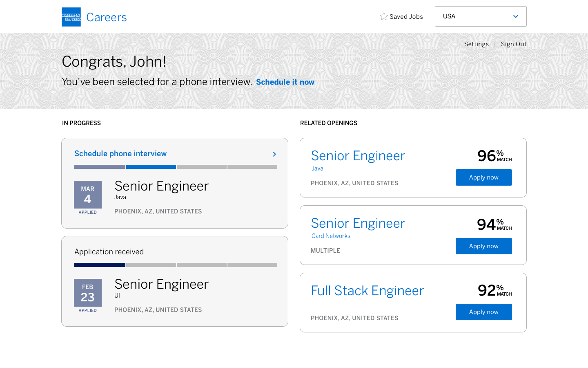Click the American Express logo
Viewport: 588px width, 368px height.
tap(71, 17)
